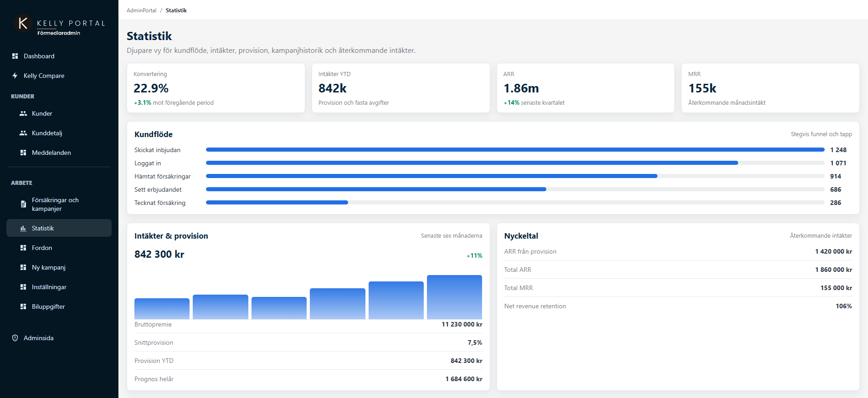The image size is (868, 398).
Task: Open Inställningar settings page
Action: click(x=59, y=287)
